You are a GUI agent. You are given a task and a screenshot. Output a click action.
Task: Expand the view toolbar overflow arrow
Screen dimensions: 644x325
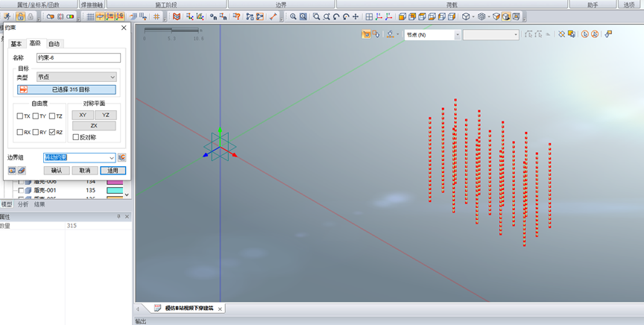click(x=525, y=18)
